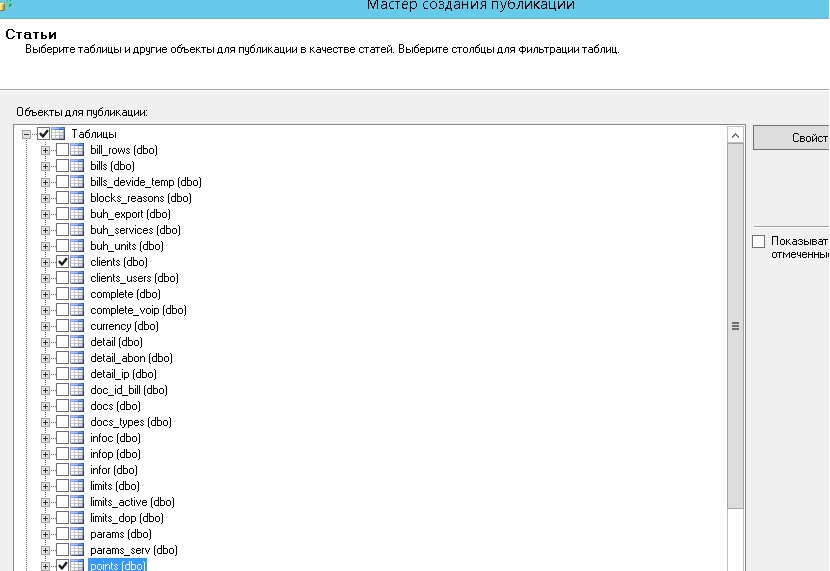Click the table icon next to currency (dbo)
This screenshot has height=571, width=830.
click(x=77, y=326)
